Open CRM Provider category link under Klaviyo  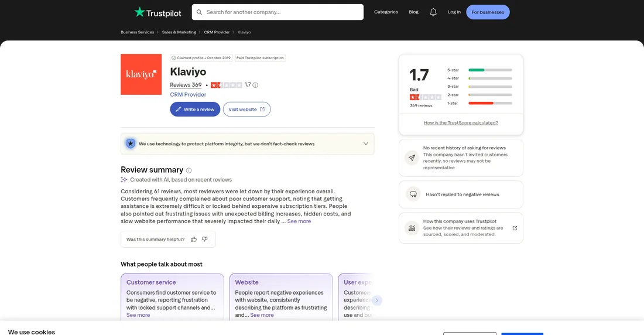point(188,94)
